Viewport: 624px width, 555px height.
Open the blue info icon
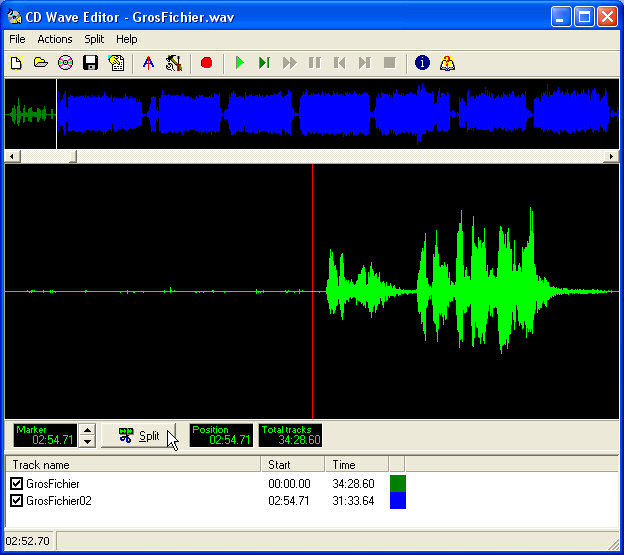(x=422, y=63)
